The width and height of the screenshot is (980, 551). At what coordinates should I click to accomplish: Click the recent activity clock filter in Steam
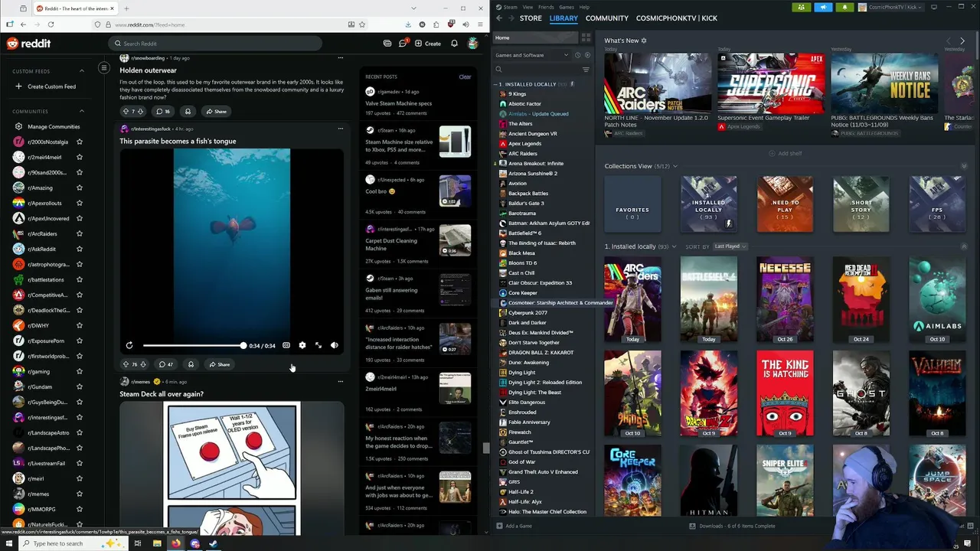578,55
